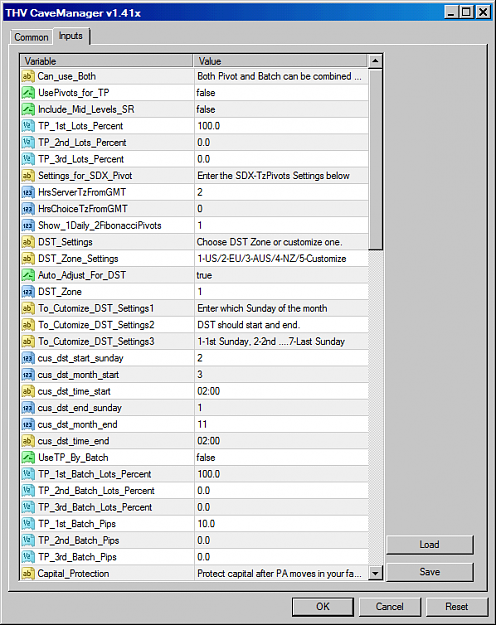
Task: Click the string icon beside To_Cutomize_DST_Settings1
Action: pos(28,309)
